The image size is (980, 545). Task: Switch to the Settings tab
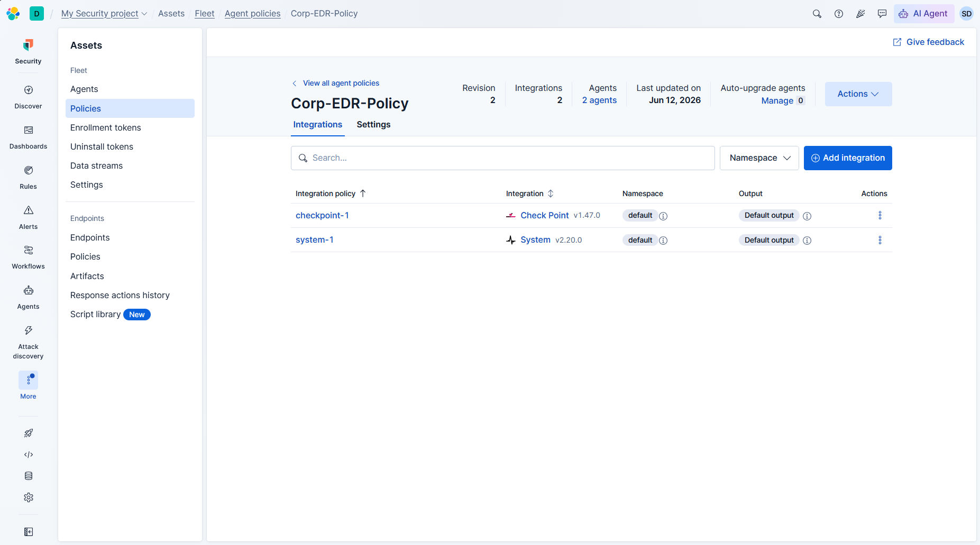pyautogui.click(x=373, y=125)
